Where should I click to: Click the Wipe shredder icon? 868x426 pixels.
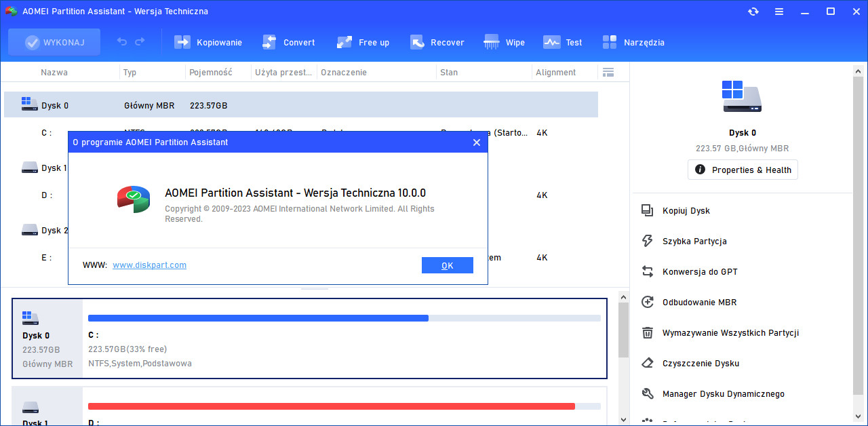[492, 42]
